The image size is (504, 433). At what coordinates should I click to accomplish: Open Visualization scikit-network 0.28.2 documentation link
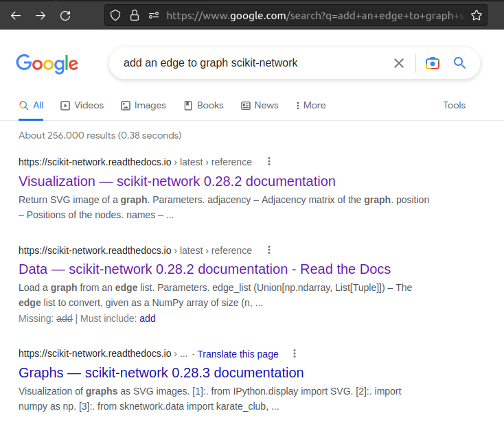177,181
